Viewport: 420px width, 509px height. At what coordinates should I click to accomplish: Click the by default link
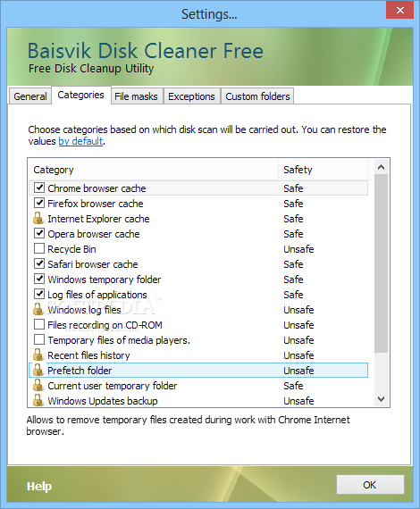coord(80,141)
